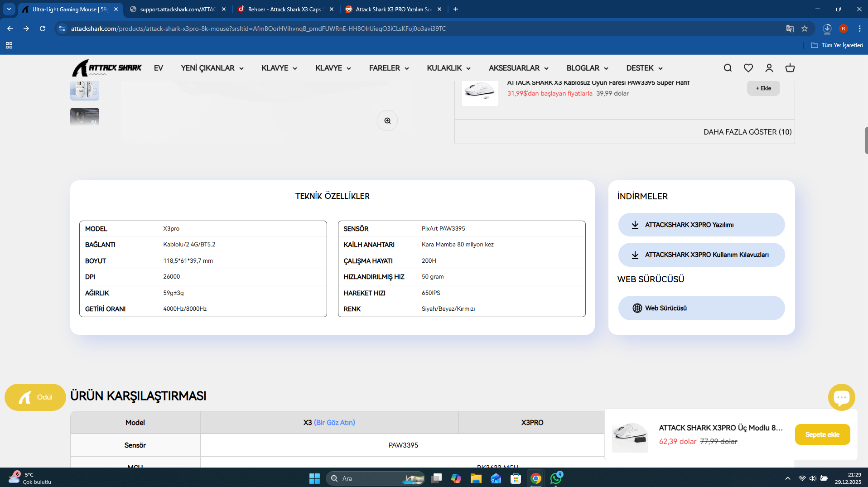Reload the current page

pos(43,29)
